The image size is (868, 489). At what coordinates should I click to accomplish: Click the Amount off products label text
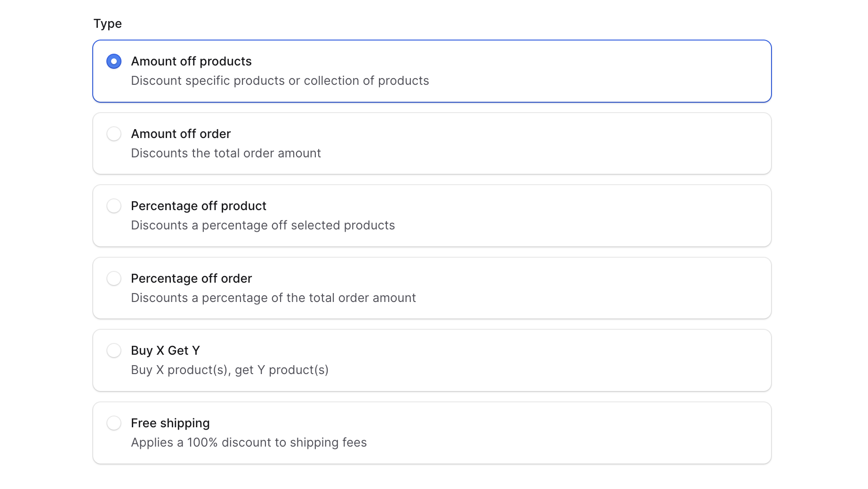tap(191, 61)
